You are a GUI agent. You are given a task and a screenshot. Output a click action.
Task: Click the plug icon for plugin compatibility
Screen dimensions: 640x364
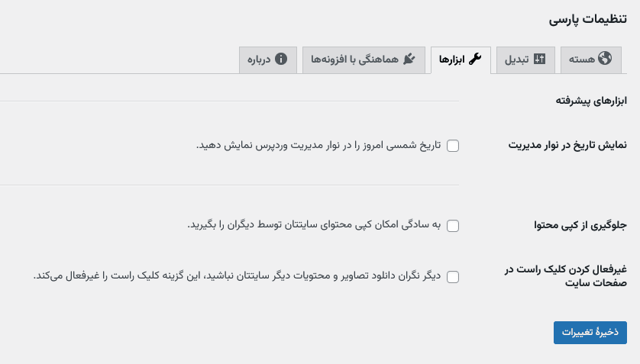tap(409, 59)
